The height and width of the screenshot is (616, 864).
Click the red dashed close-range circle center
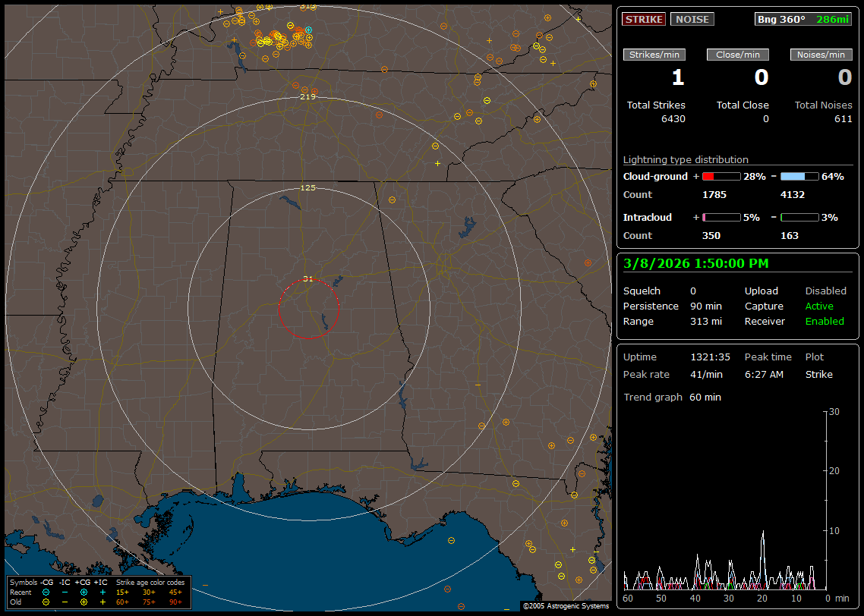tap(308, 308)
